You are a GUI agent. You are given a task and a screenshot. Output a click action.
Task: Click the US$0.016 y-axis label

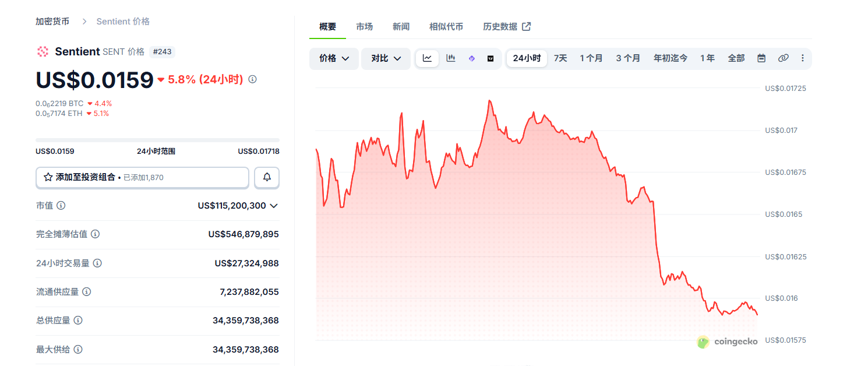coord(781,298)
